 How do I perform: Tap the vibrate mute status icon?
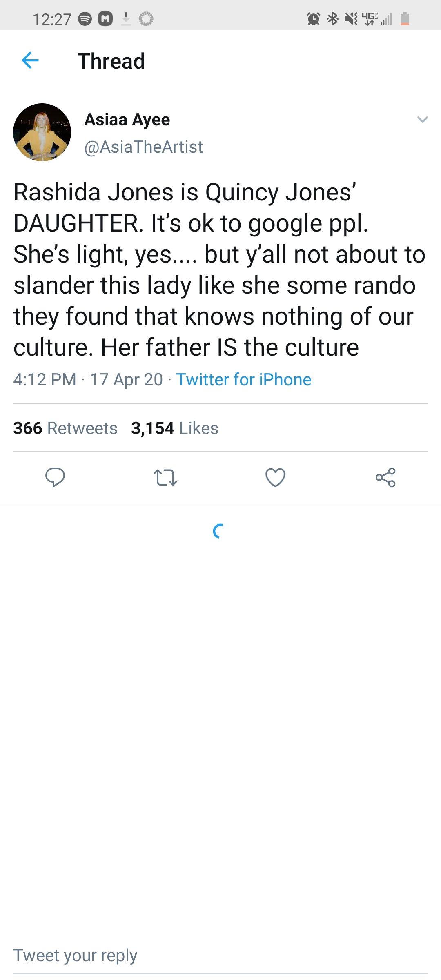point(351,19)
